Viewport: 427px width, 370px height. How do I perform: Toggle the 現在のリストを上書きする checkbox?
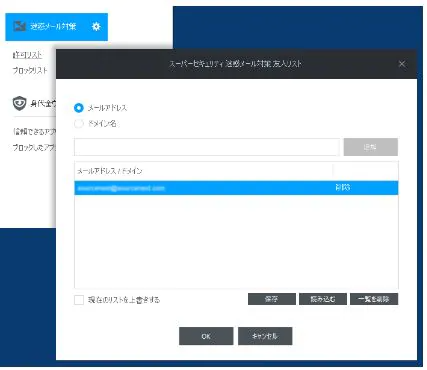[x=79, y=300]
